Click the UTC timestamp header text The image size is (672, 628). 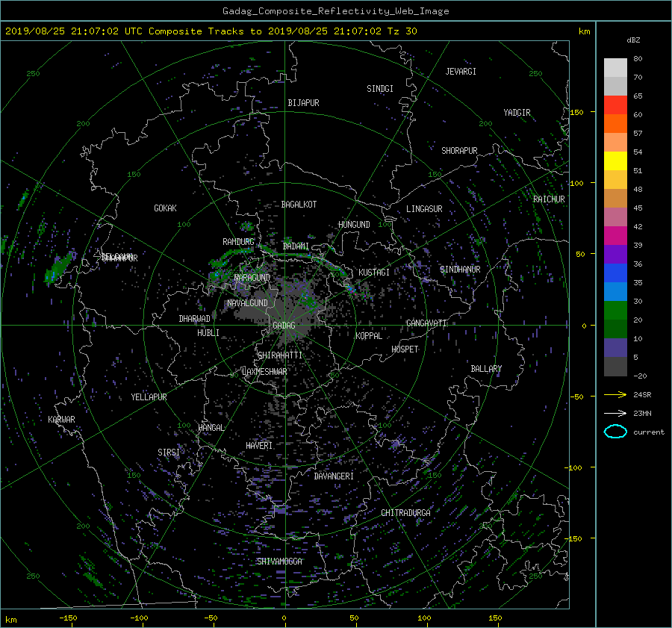pyautogui.click(x=211, y=31)
